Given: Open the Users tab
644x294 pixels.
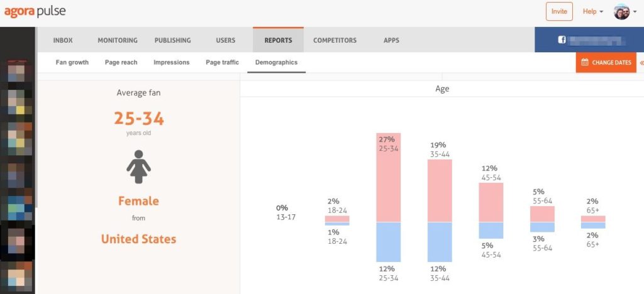Looking at the screenshot, I should (x=226, y=40).
